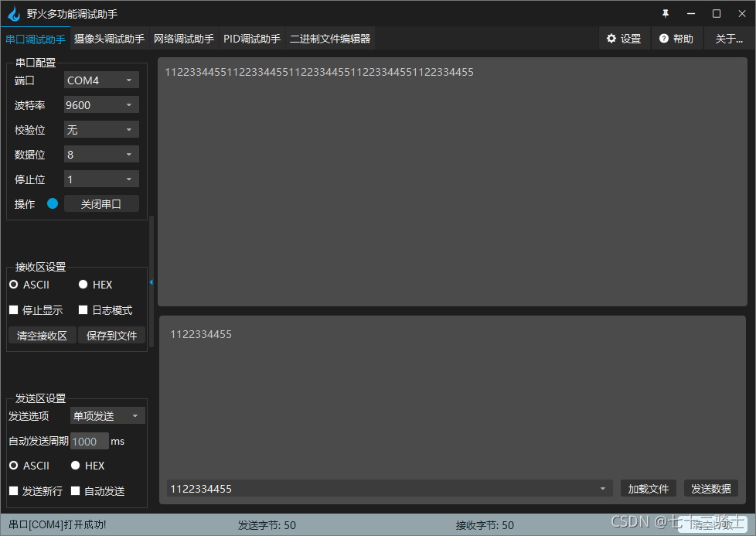
Task: Click the 串口[COM4]打开成功! status text
Action: click(x=57, y=525)
